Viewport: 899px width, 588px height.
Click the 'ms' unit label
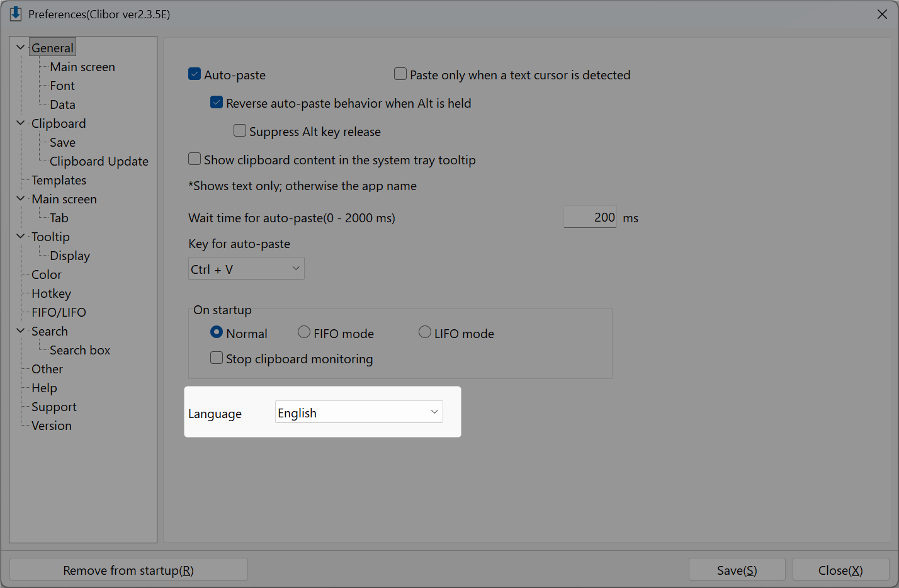click(630, 218)
